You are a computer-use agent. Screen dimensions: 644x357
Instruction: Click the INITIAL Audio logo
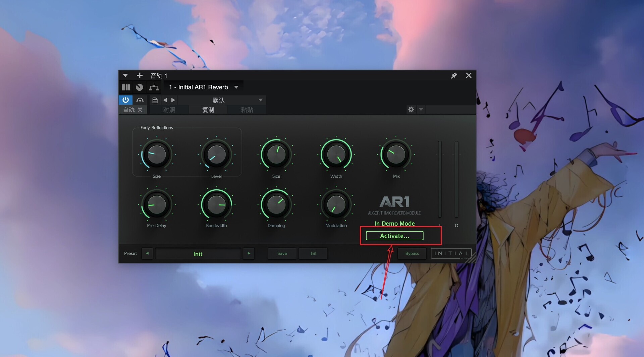point(451,253)
